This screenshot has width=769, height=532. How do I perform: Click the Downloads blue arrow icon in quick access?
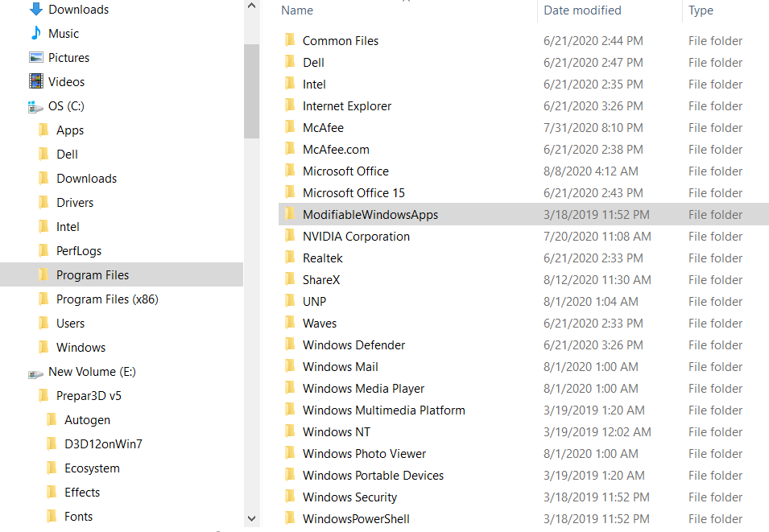pos(35,9)
